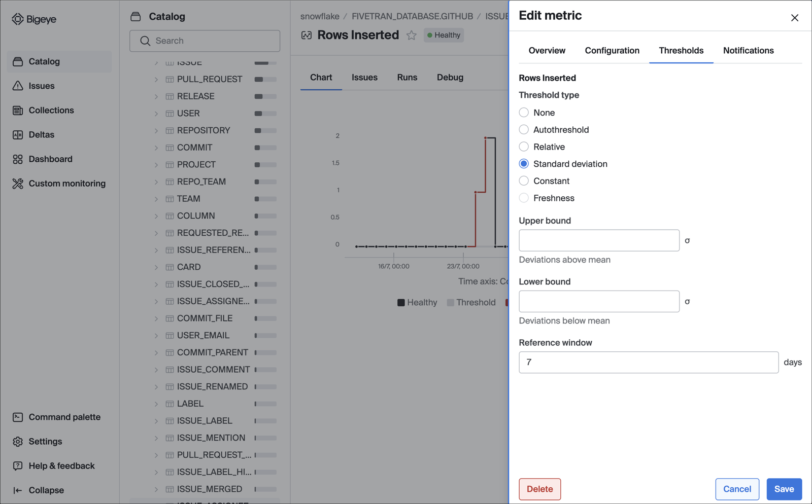Switch to the Overview tab

[547, 51]
